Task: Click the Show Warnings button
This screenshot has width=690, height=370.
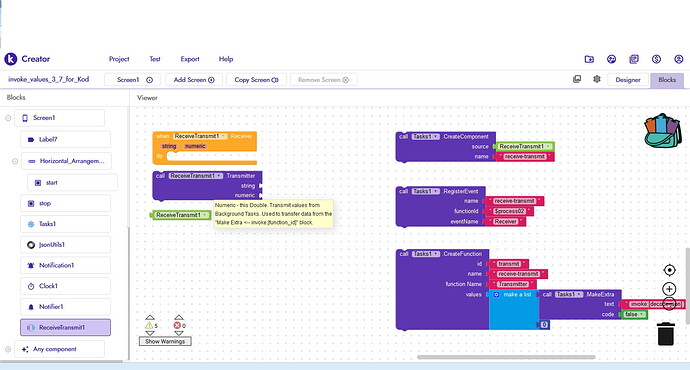Action: [165, 341]
